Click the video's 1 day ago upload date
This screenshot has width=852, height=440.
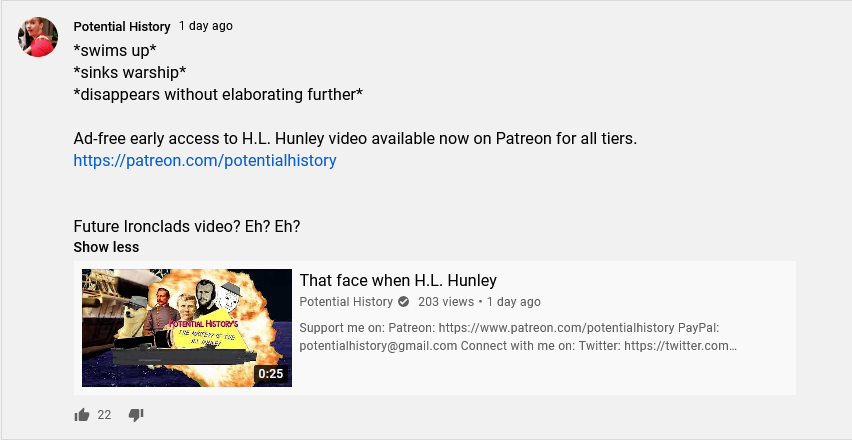[513, 301]
